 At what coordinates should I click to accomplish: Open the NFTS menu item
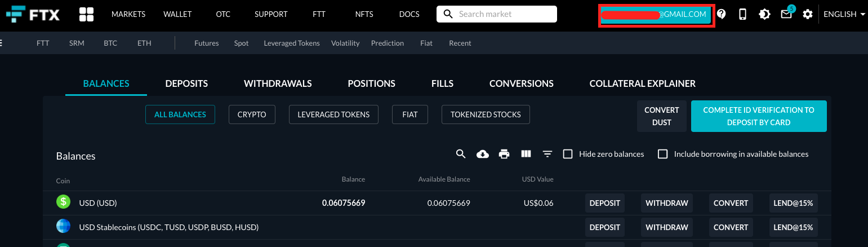[x=364, y=14]
